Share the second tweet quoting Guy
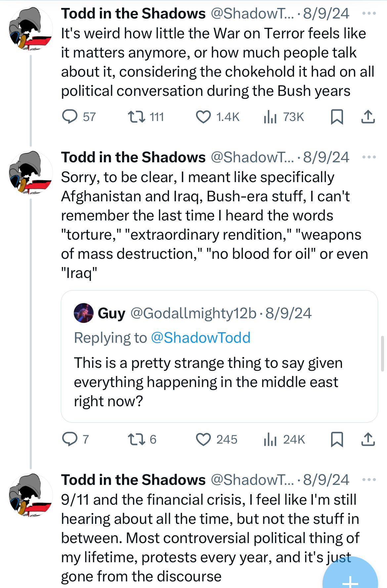The height and width of the screenshot is (588, 387). pos(368,440)
